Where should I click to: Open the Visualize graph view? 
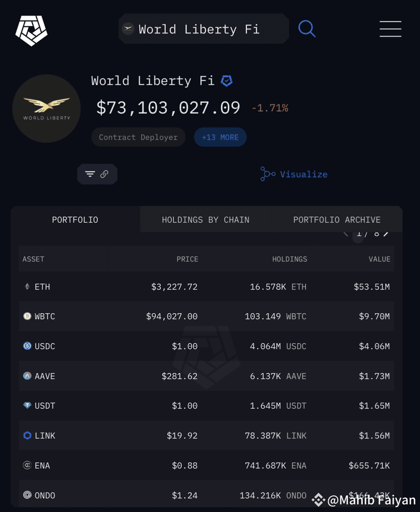click(294, 174)
